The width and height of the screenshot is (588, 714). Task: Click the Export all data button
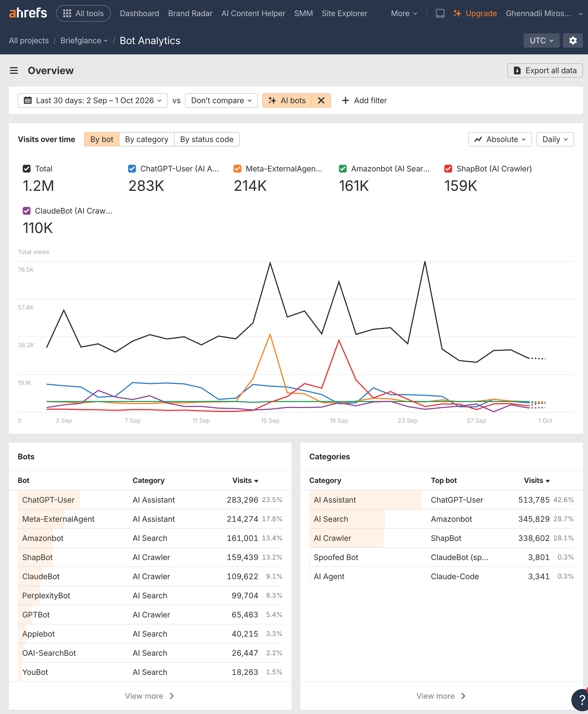coord(545,70)
